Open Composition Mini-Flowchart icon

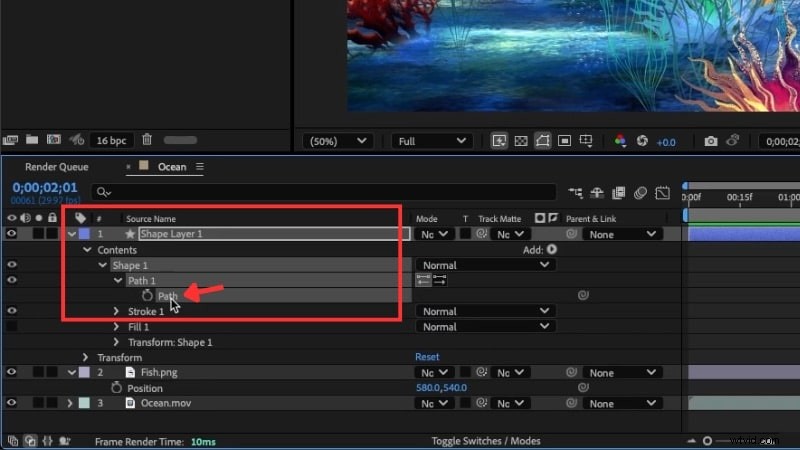(x=576, y=192)
